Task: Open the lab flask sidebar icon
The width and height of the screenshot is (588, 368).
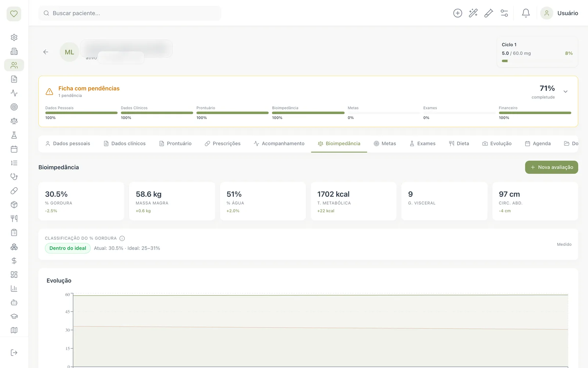Action: point(14,135)
